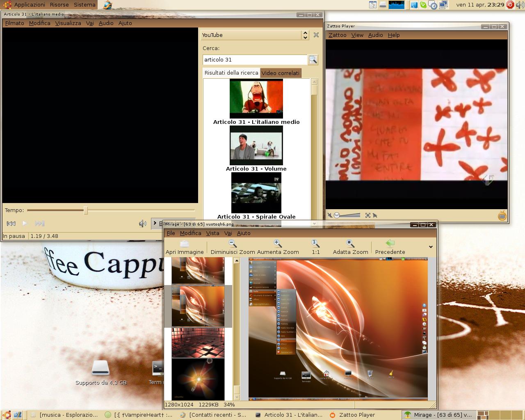
Task: Open Supporto da 4,3 GB desktop drive
Action: 101,372
